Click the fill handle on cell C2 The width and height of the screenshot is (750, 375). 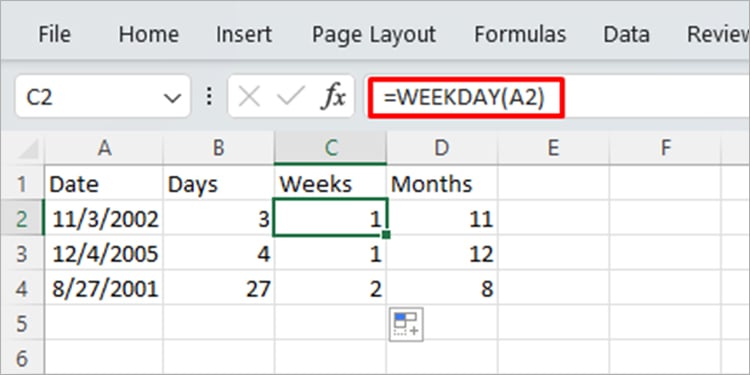(x=386, y=235)
